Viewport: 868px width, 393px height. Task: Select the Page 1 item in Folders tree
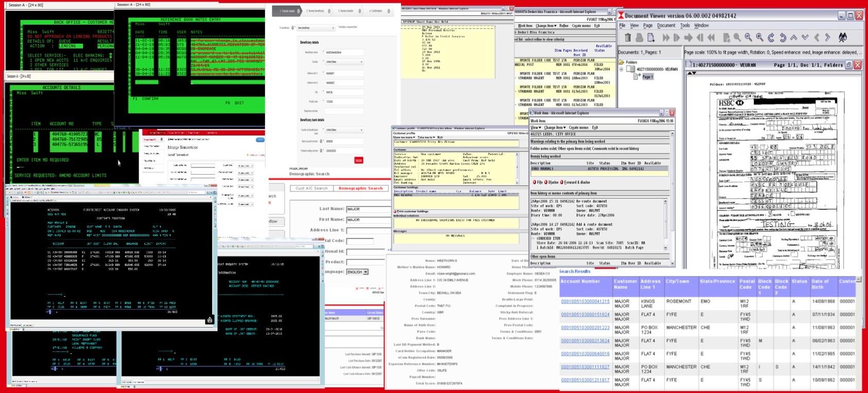click(x=648, y=77)
